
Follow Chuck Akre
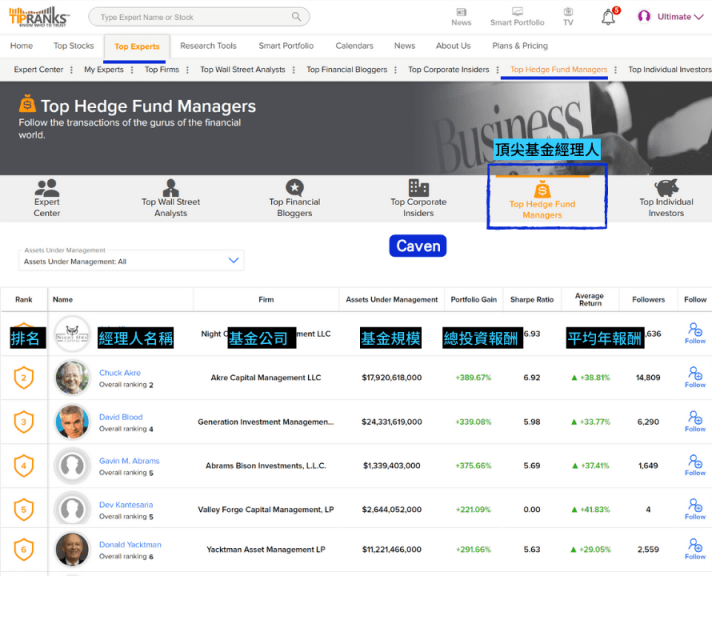point(695,377)
